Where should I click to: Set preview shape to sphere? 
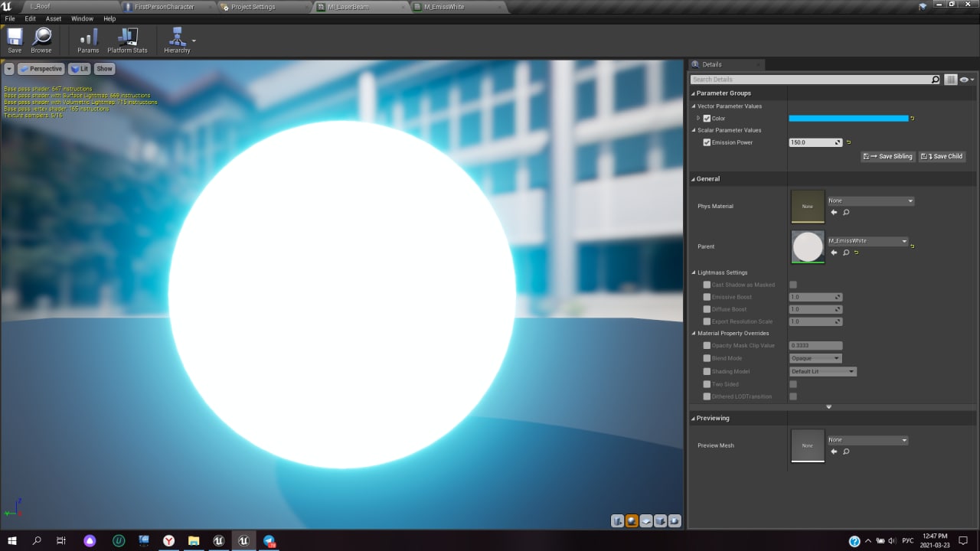click(632, 521)
